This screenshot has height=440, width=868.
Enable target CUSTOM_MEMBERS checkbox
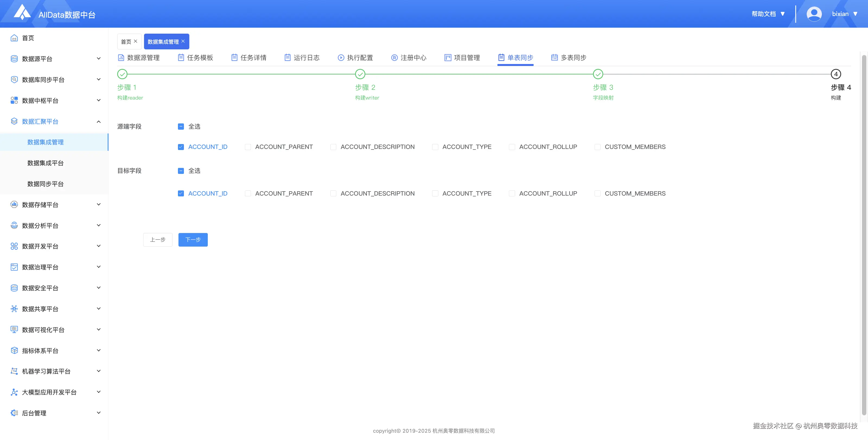pyautogui.click(x=597, y=193)
